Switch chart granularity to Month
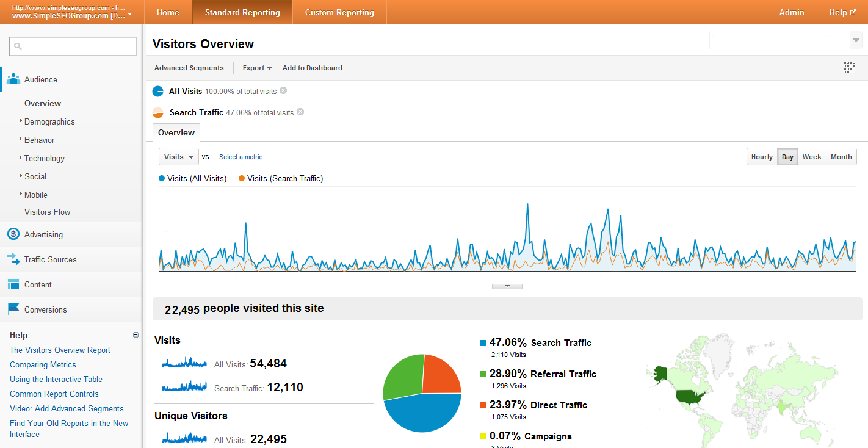 pyautogui.click(x=841, y=157)
